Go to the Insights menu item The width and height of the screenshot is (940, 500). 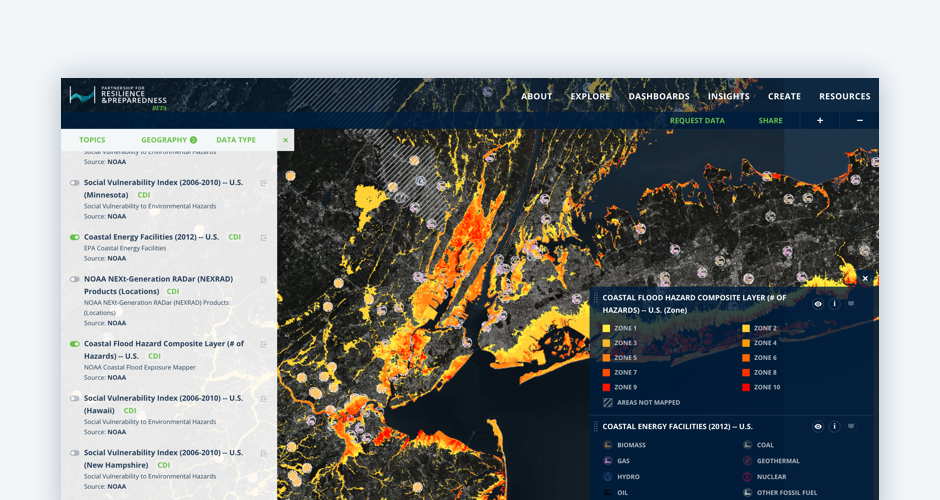[x=728, y=97]
